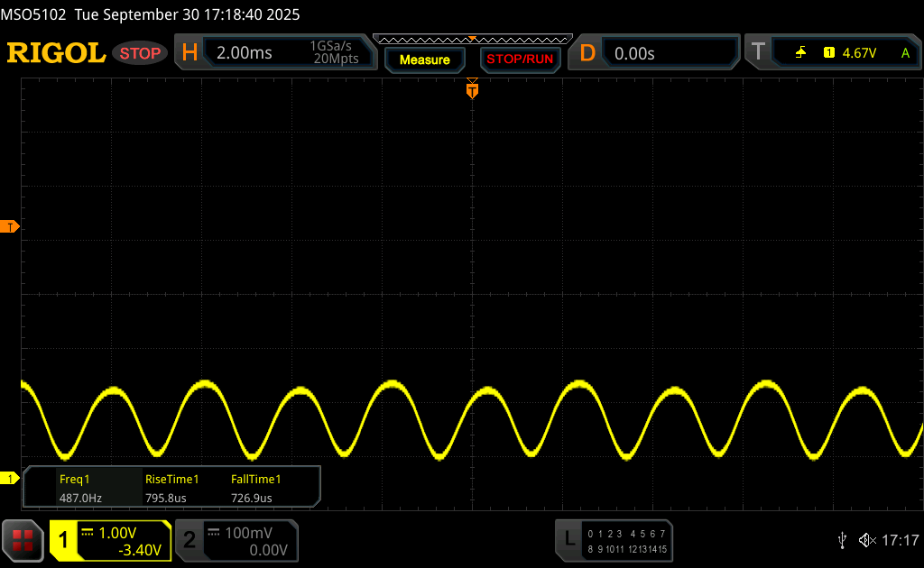Toggle channel 1 using its yellow label
Image resolution: width=924 pixels, height=568 pixels.
64,540
